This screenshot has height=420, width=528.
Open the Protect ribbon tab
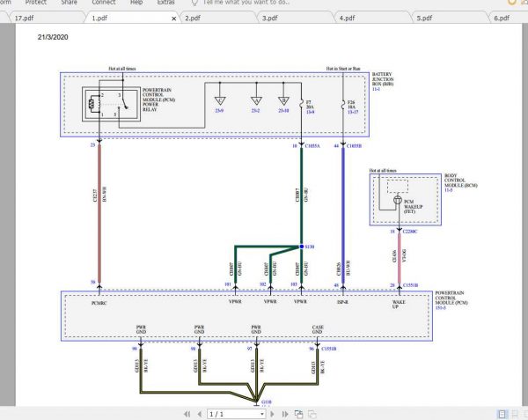click(36, 3)
